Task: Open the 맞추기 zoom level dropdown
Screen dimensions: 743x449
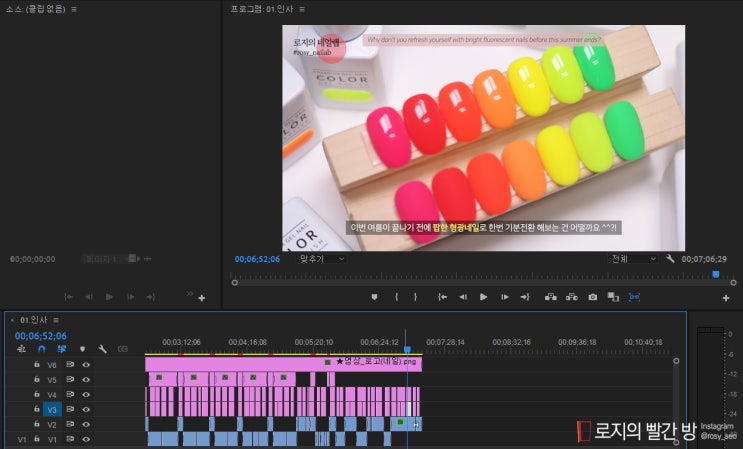Action: [x=322, y=259]
